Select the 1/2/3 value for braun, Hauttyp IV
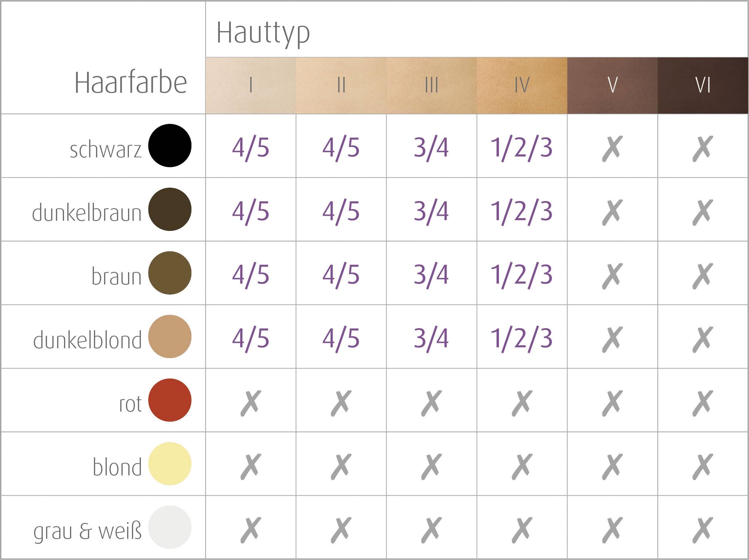Viewport: 749px width, 560px height. click(522, 275)
